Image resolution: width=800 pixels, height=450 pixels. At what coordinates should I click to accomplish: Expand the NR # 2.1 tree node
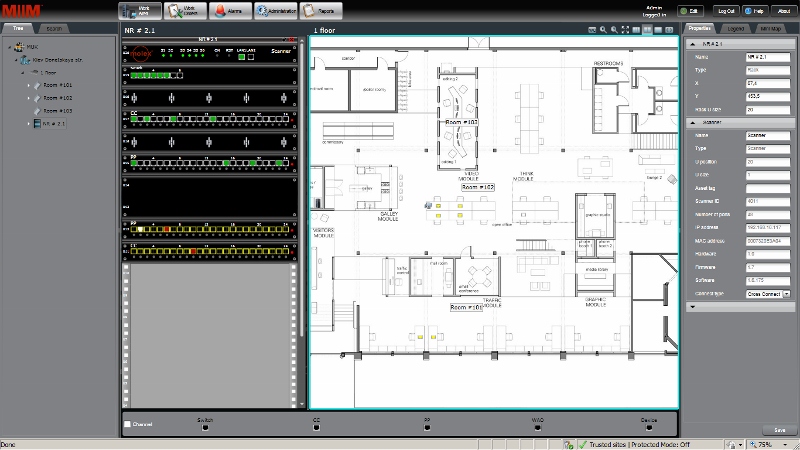(x=29, y=124)
